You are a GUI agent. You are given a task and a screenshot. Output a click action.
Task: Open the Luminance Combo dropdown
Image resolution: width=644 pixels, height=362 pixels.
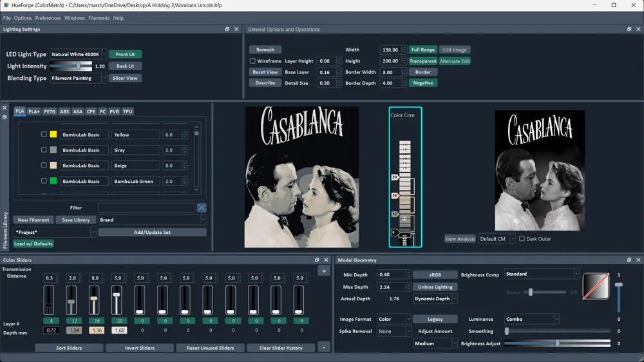[531, 319]
